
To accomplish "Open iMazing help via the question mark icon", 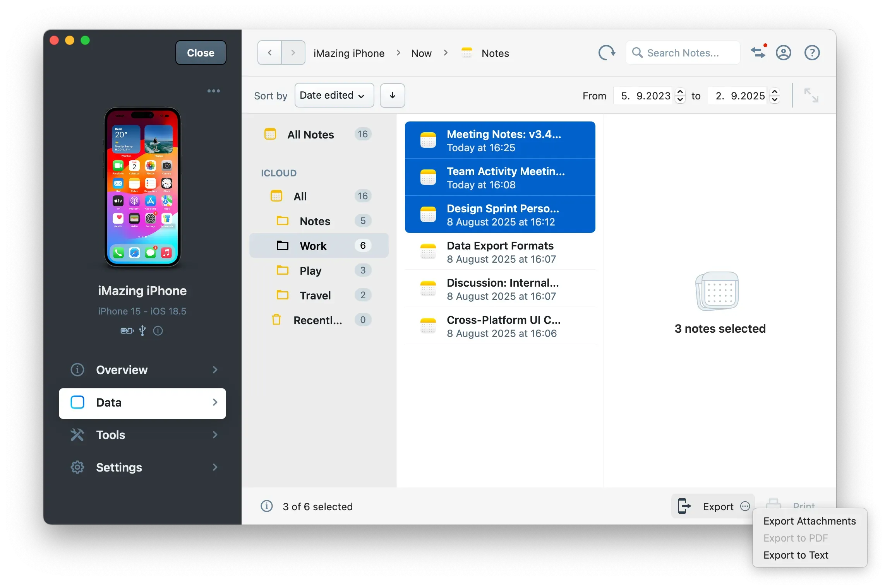I will [812, 53].
